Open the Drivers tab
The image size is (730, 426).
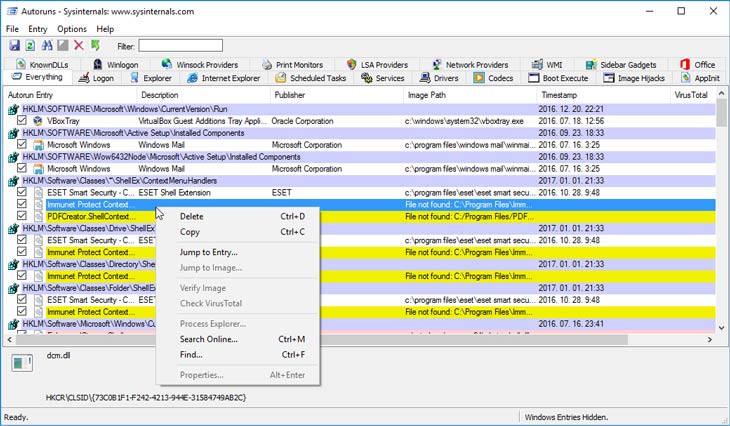pos(439,78)
